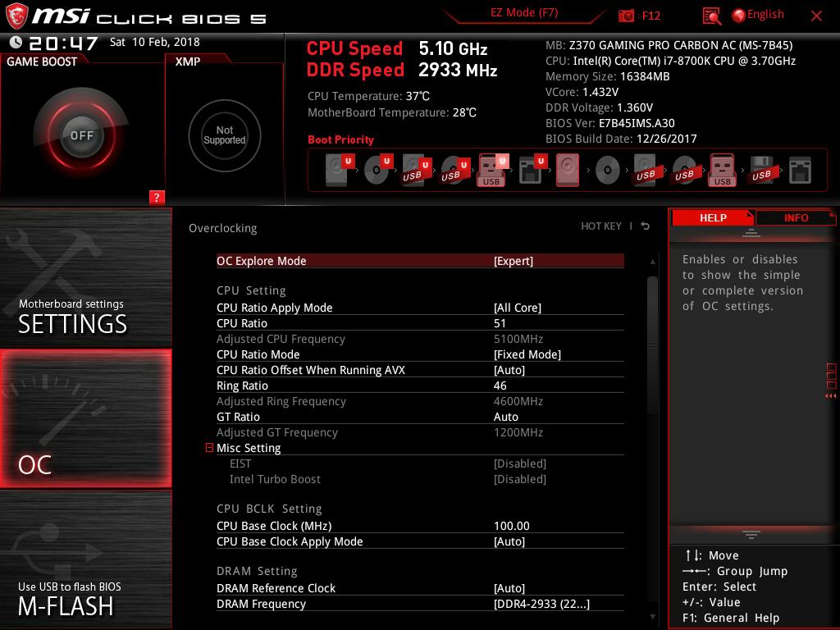
Task: Switch to the HELP tab
Action: (x=713, y=217)
